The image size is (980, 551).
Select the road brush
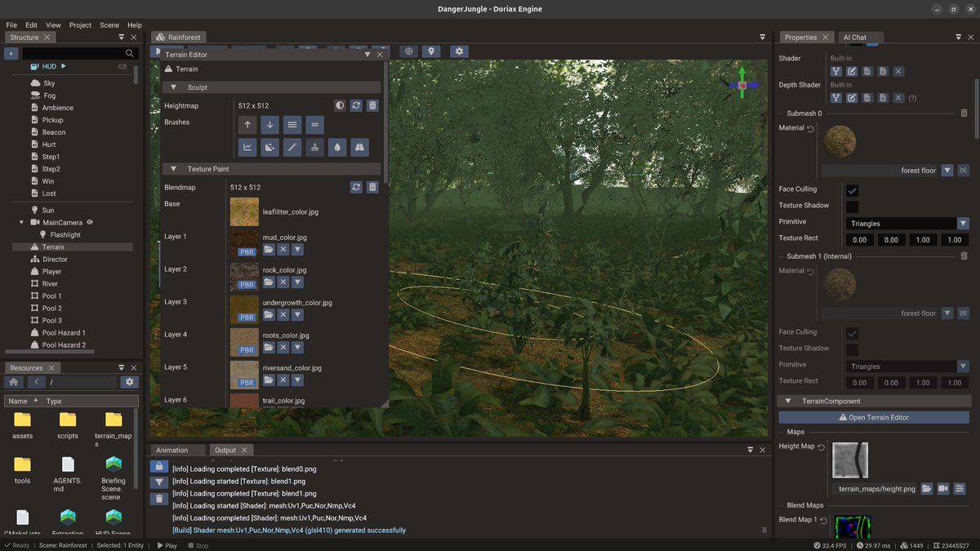tap(360, 148)
